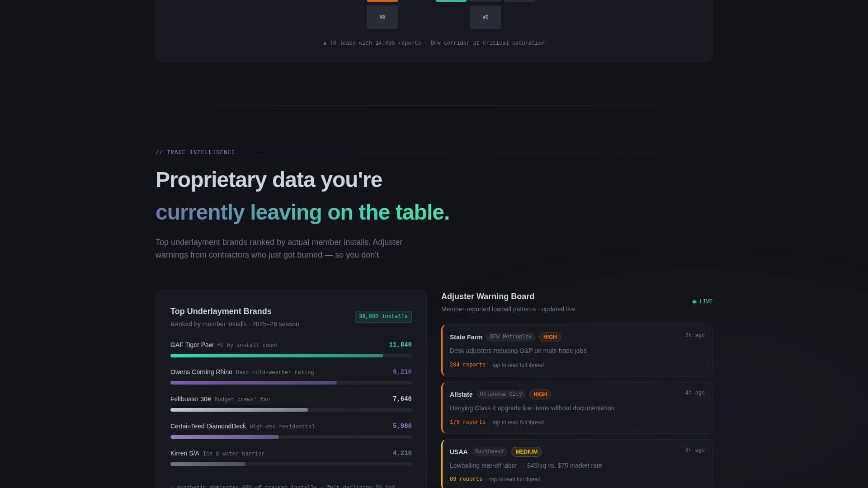This screenshot has height=488, width=868.
Task: Click the Owens Corning Rhino progress bar
Action: click(x=291, y=383)
